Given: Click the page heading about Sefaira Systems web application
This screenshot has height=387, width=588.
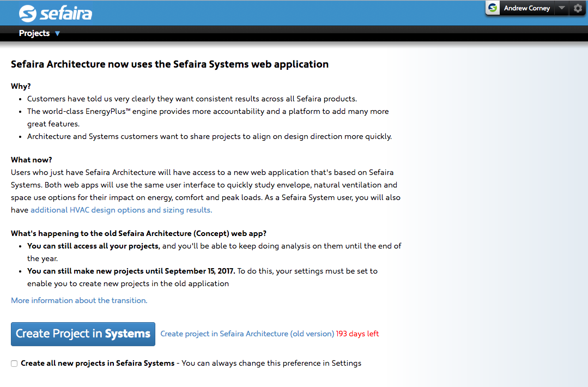Looking at the screenshot, I should click(x=169, y=64).
